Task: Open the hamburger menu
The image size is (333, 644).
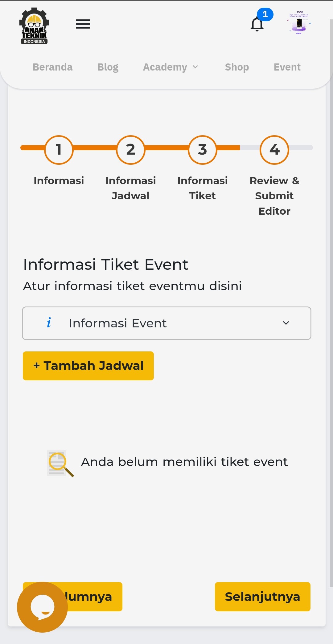Action: 83,24
